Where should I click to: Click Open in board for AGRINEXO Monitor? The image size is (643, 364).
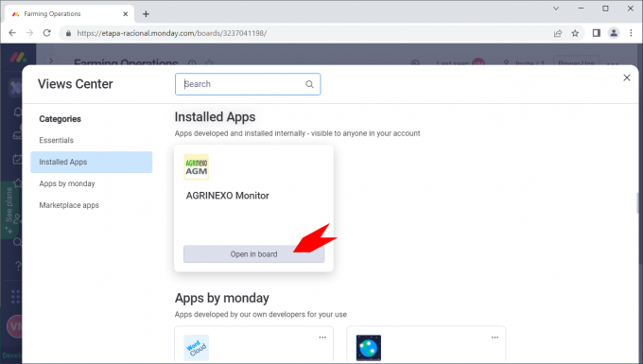(253, 254)
